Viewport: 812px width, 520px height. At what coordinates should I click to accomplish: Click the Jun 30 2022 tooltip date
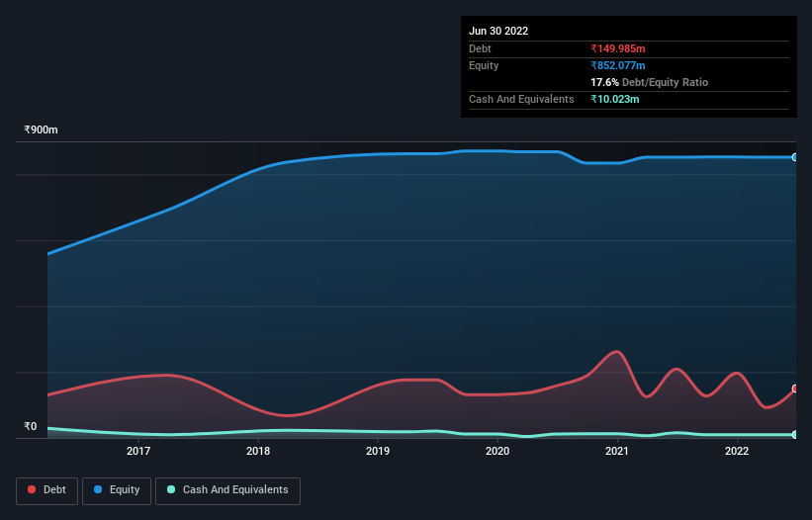click(x=498, y=31)
